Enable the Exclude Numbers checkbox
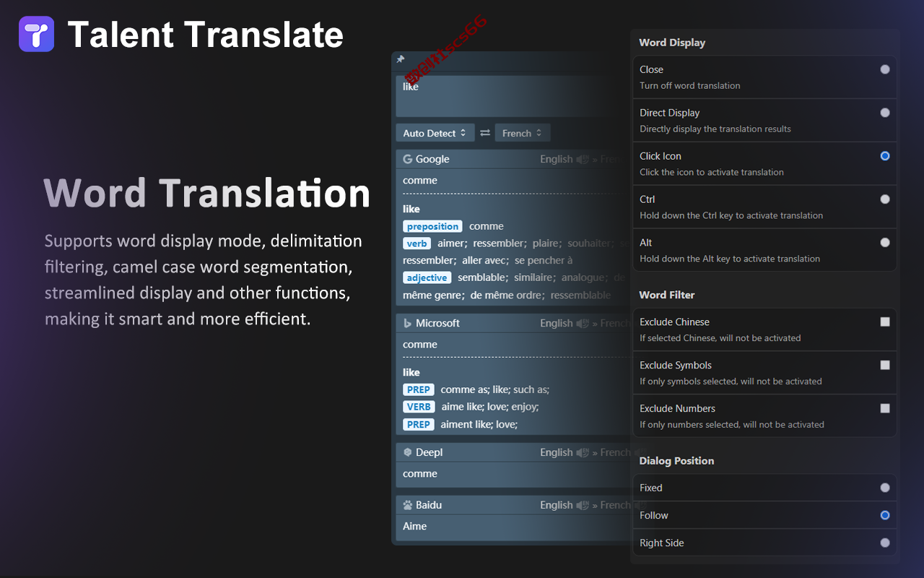This screenshot has height=578, width=924. [x=885, y=409]
